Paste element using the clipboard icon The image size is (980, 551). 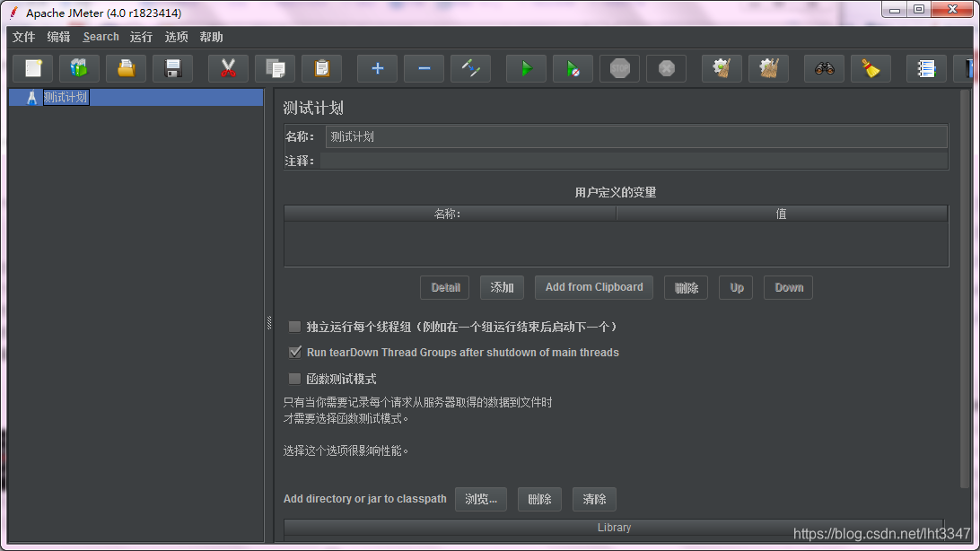coord(322,68)
